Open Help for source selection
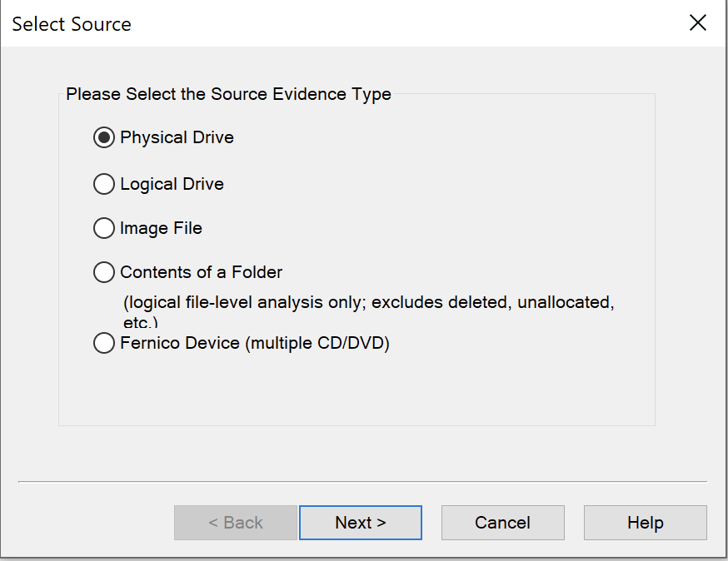This screenshot has width=728, height=561. tap(646, 523)
